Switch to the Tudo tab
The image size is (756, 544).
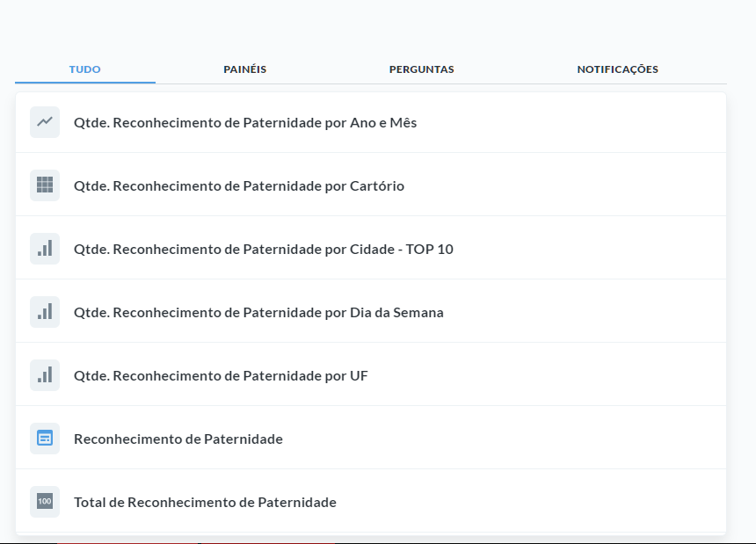pyautogui.click(x=85, y=69)
